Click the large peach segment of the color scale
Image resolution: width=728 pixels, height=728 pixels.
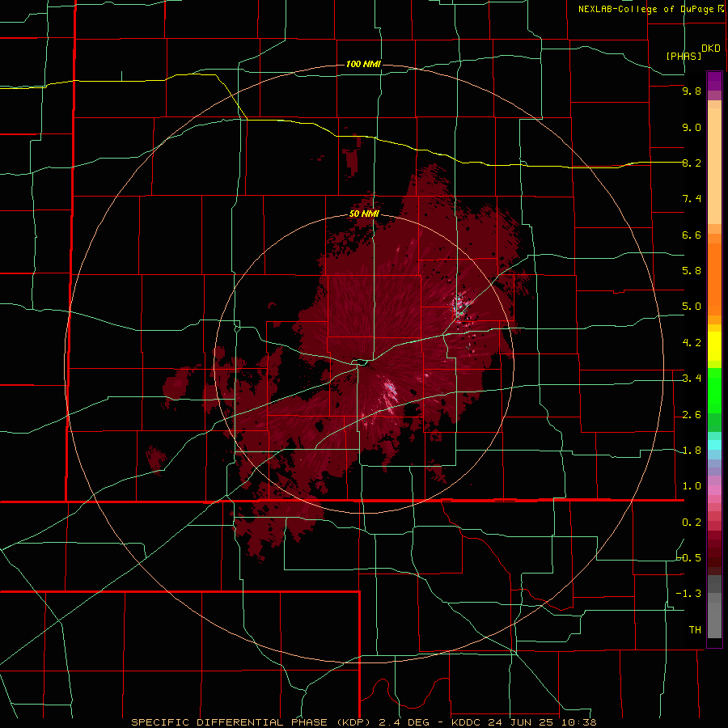coord(714,167)
